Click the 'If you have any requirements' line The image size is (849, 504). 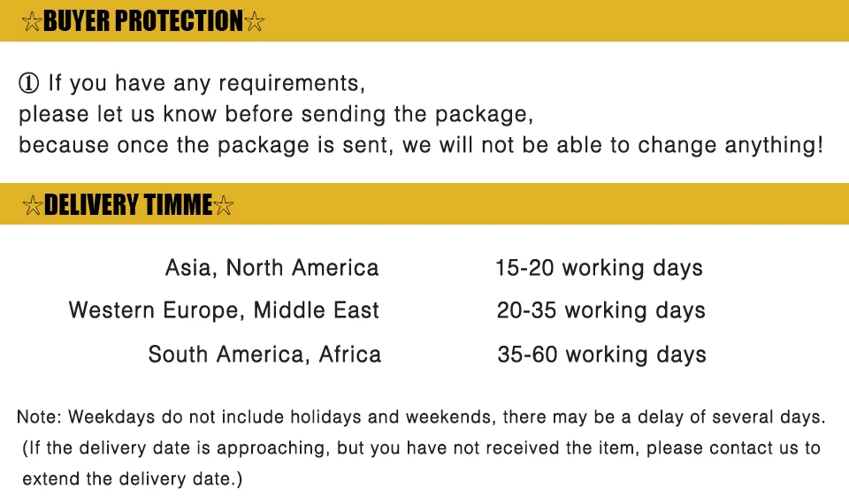206,84
